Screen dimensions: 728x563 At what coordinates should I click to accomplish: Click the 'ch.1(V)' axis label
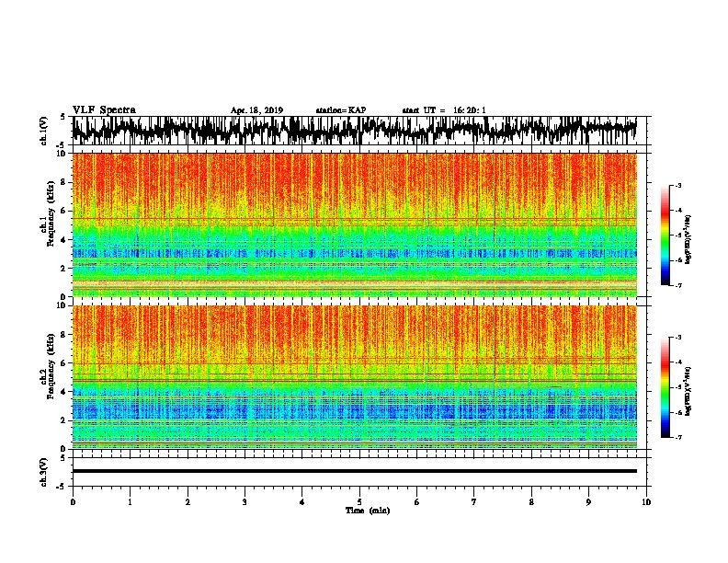(x=44, y=131)
